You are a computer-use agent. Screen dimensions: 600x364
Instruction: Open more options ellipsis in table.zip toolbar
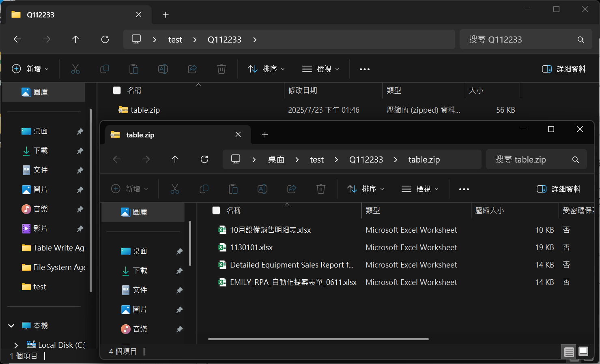(x=464, y=189)
